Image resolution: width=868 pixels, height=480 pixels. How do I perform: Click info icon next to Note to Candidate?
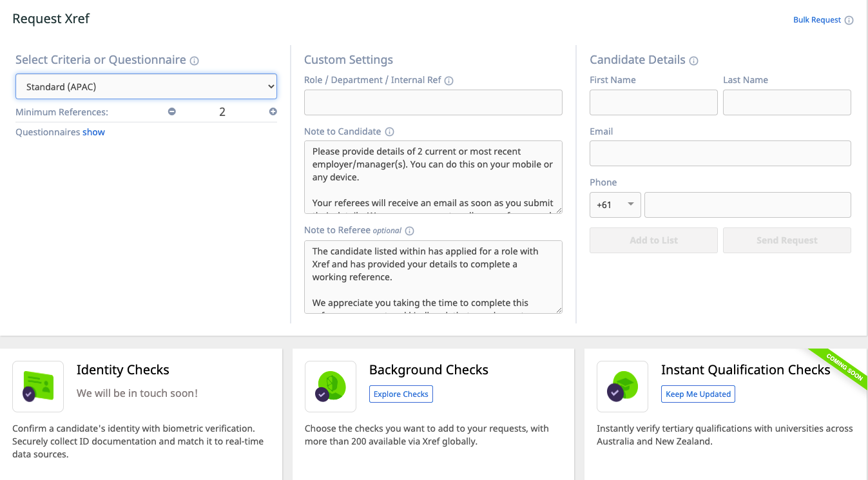pyautogui.click(x=389, y=131)
